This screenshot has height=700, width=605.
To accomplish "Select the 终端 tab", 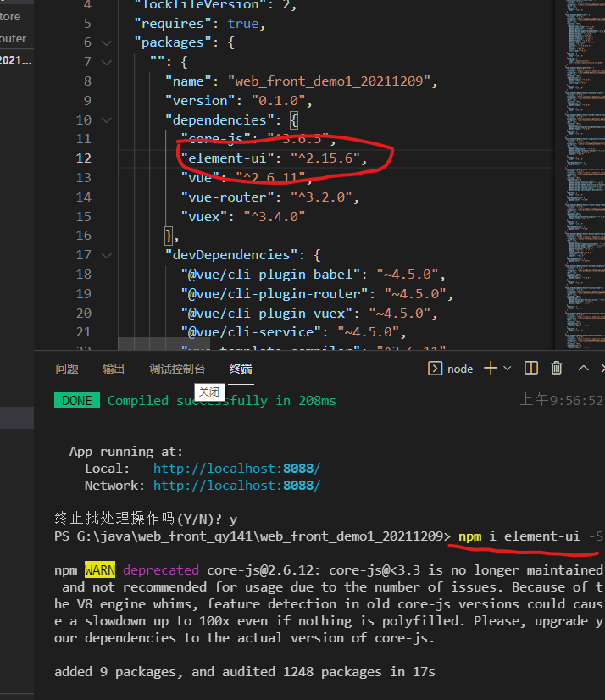I will click(241, 369).
